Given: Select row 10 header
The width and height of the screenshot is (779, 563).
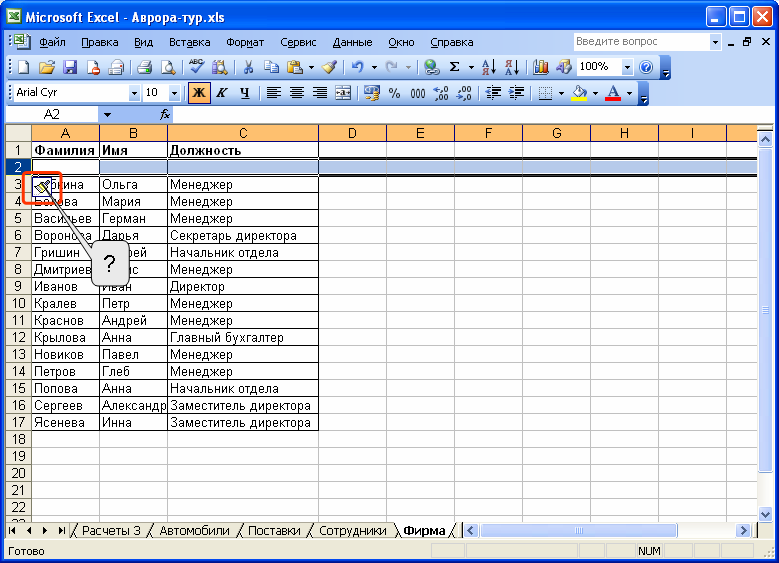Looking at the screenshot, I should click(18, 303).
